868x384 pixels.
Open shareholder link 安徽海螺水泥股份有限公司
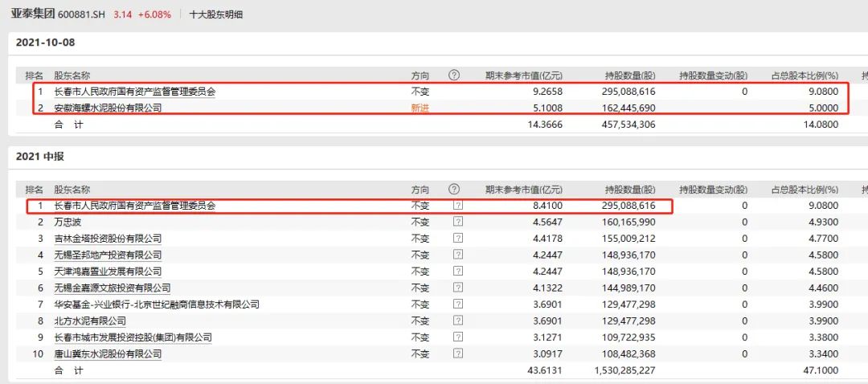(108, 108)
